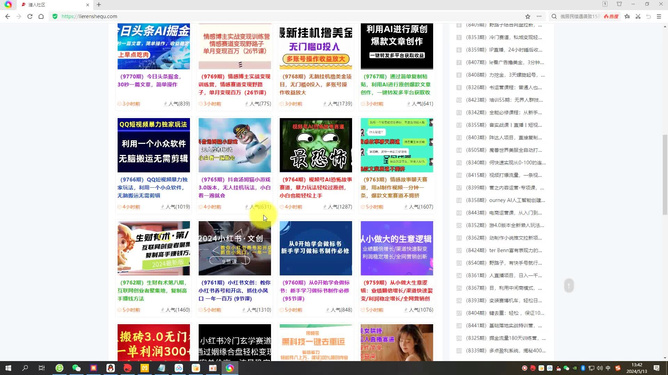This screenshot has width=668, height=375.
Task: Open the (9761期) 小红书文创 title link
Action: coord(234,291)
